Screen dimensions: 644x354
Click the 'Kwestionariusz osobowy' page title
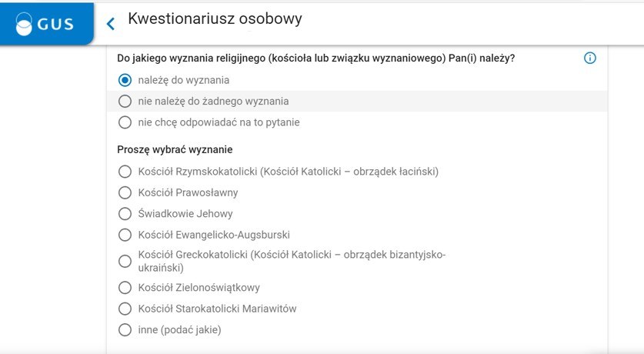pos(215,19)
